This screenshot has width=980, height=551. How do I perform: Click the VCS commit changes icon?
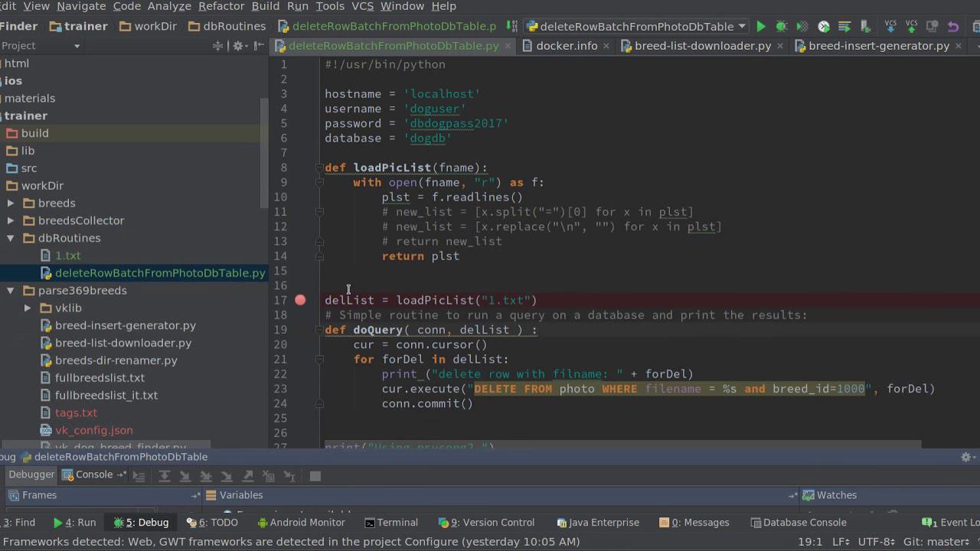coord(911,27)
